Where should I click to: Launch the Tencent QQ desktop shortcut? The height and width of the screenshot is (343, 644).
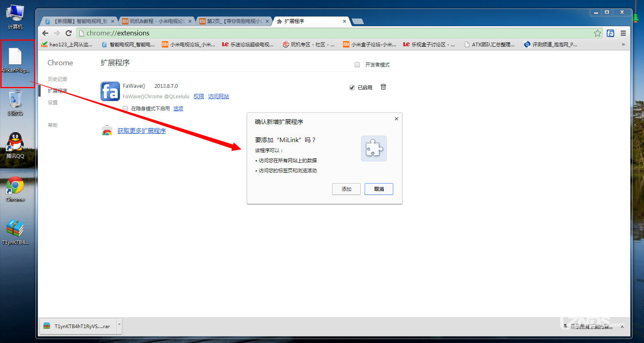[15, 145]
